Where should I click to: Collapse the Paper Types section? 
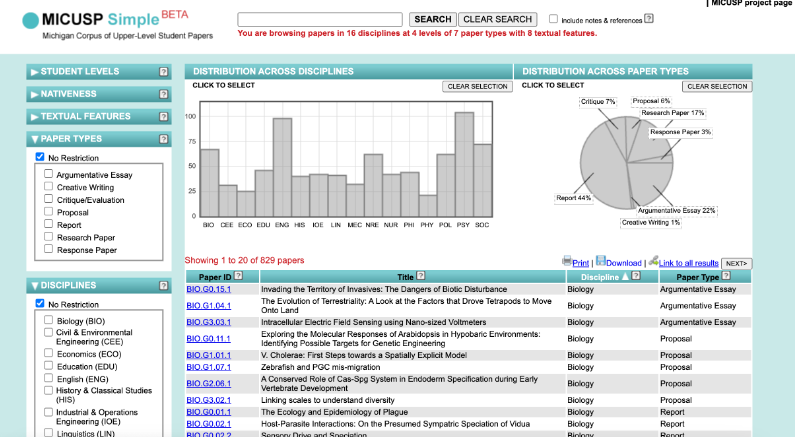click(70, 139)
